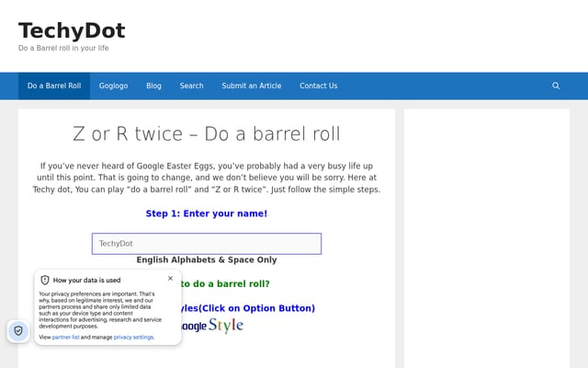Go to the Goglogo menu item
This screenshot has width=588, height=368.
113,86
